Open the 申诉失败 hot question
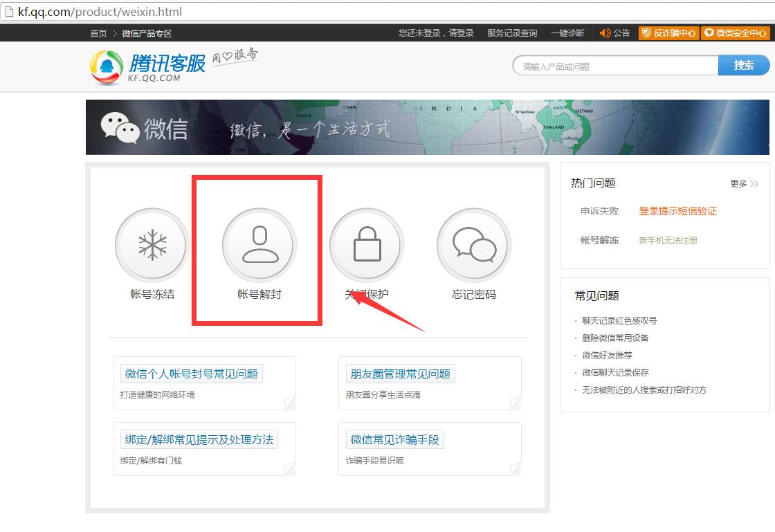 599,211
